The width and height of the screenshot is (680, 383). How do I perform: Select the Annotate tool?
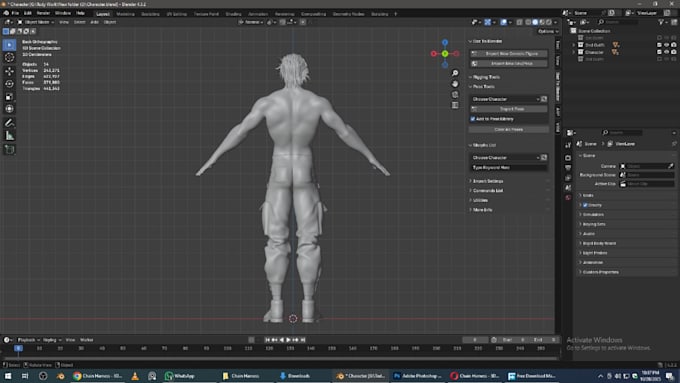[9, 123]
